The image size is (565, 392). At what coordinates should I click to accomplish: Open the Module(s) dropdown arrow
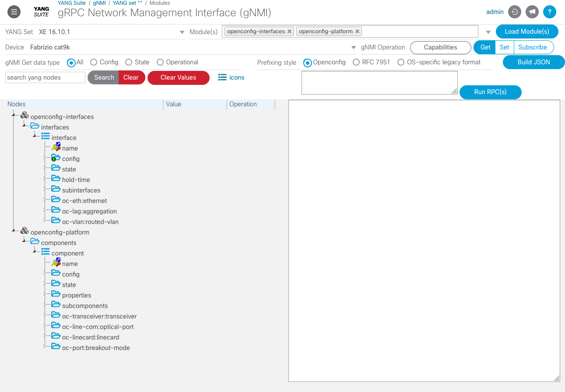(488, 32)
